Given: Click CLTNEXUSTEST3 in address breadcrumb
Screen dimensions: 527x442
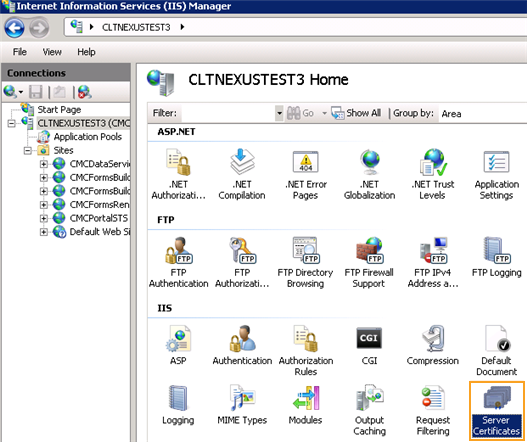Looking at the screenshot, I should (x=136, y=27).
